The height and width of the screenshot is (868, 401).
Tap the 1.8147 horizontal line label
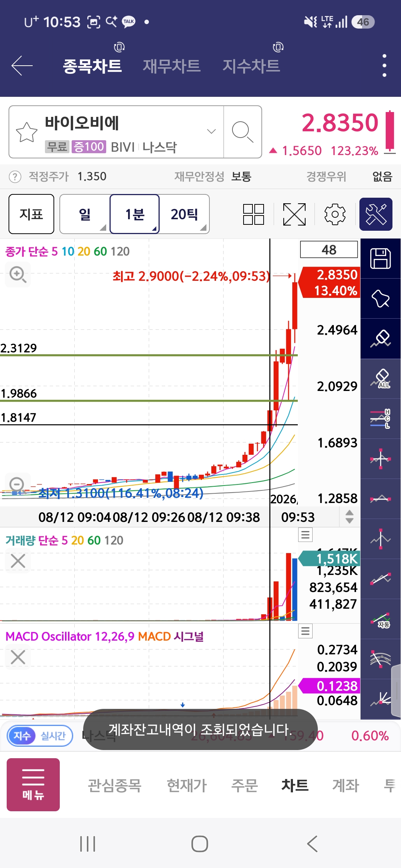19,417
